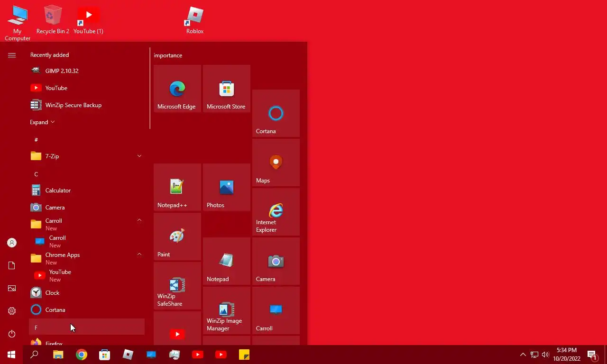Collapse the Carroll folder
The height and width of the screenshot is (364, 607).
pos(87,224)
